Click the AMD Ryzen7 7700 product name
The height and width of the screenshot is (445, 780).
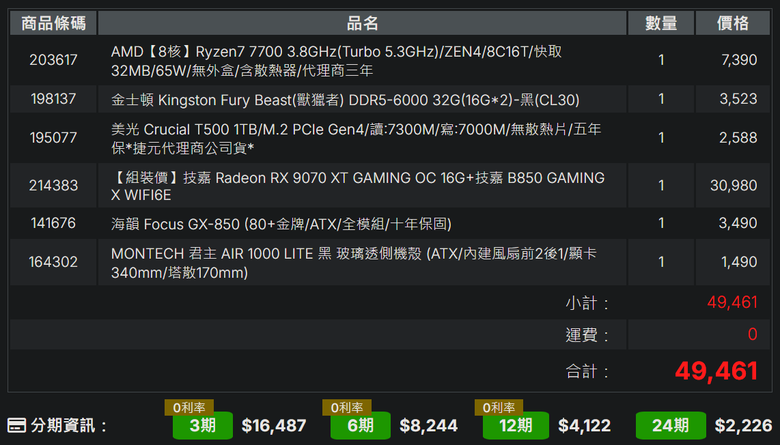point(336,61)
